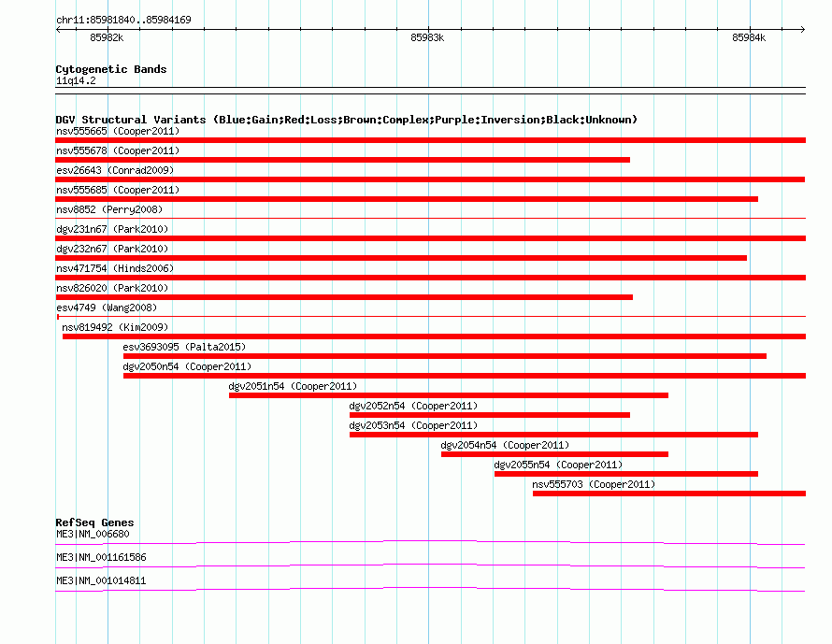Click the magenta track line for ME3|NM_006680
Screen dimensions: 832x644
[x=430, y=542]
